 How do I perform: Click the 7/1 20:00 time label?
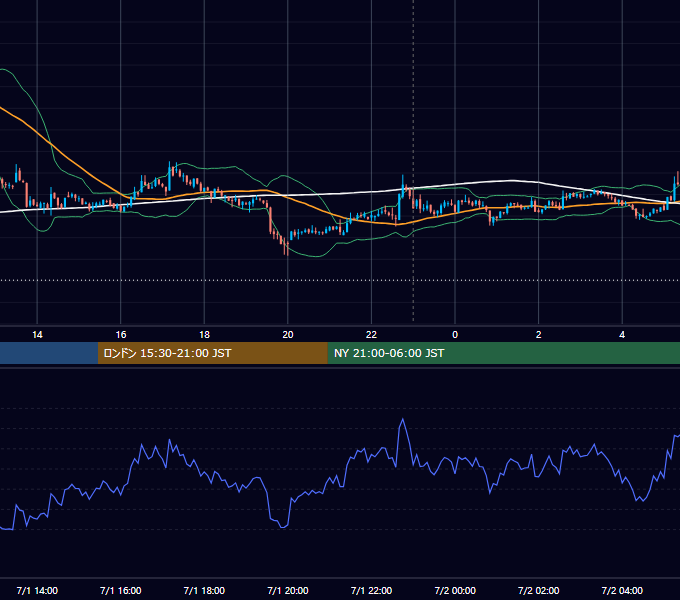288,590
